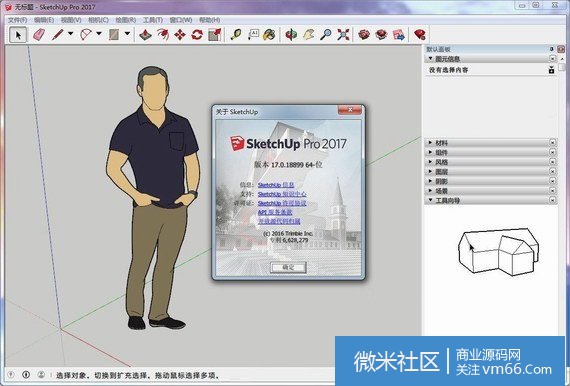Activate the Push/Pull tool
Screen dimensions: 570x386
click(x=146, y=35)
